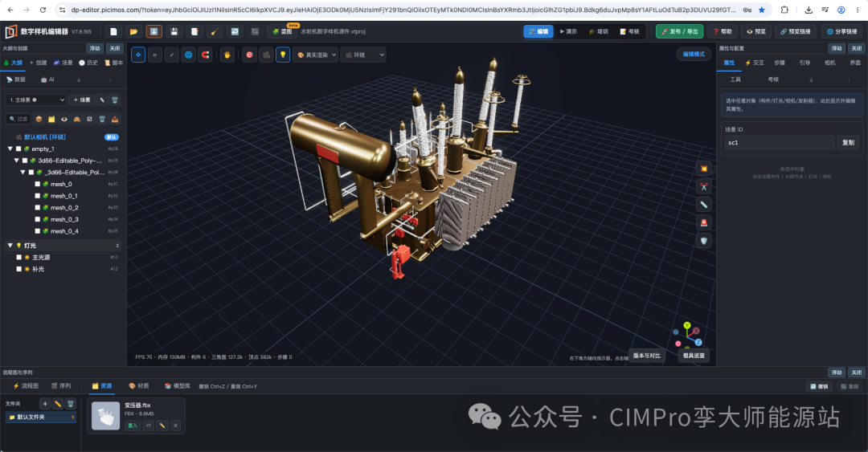Toggle checkbox for mesh_0_1 node
The width and height of the screenshot is (868, 452).
pos(38,196)
